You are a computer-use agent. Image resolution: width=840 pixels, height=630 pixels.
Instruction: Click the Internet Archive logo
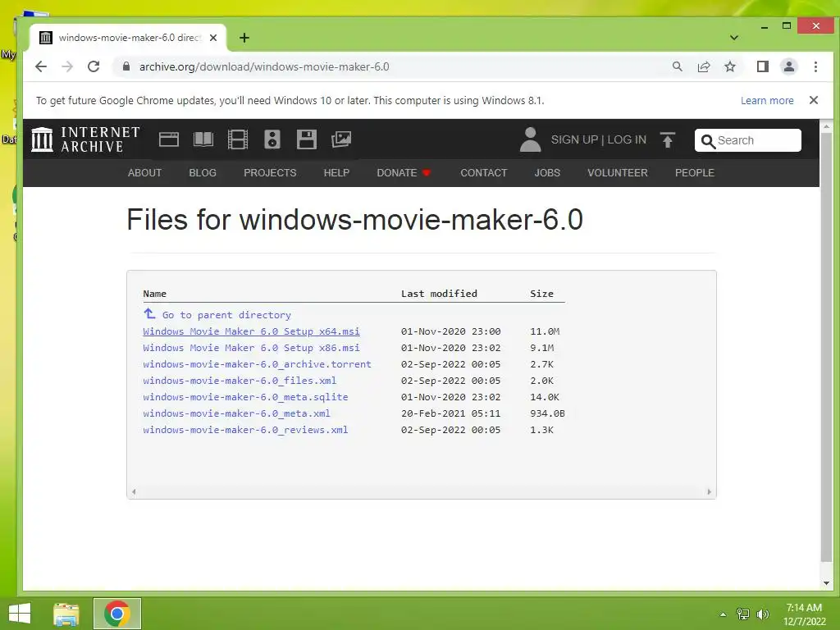(85, 139)
